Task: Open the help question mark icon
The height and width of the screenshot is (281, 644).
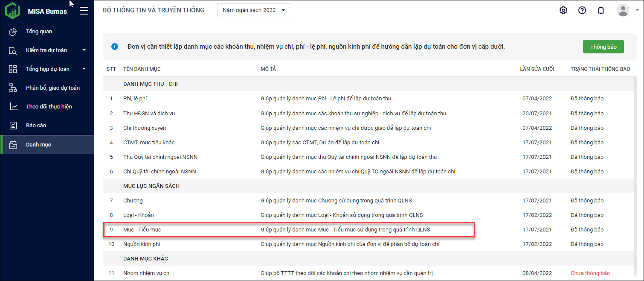Action: click(582, 10)
